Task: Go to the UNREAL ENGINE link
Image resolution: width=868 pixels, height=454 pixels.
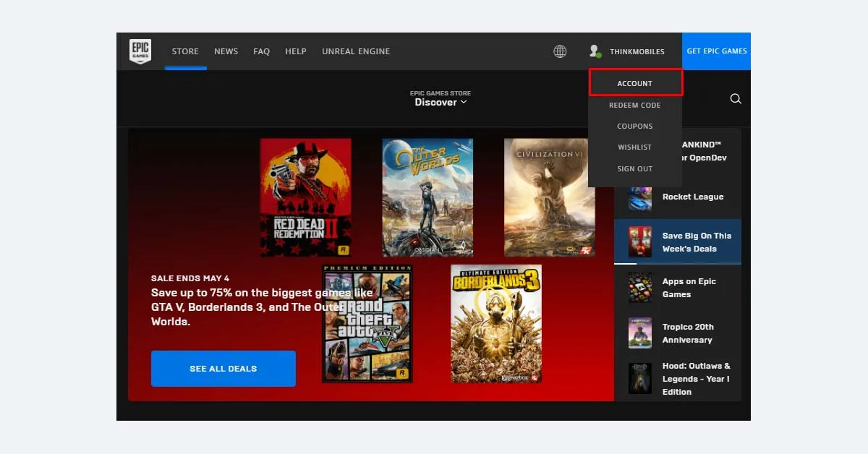Action: click(356, 51)
